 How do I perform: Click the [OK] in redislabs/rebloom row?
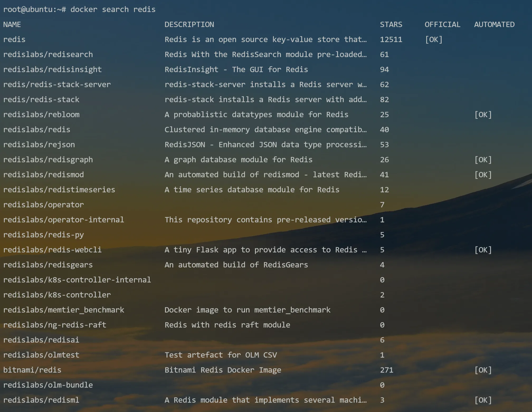pyautogui.click(x=483, y=115)
